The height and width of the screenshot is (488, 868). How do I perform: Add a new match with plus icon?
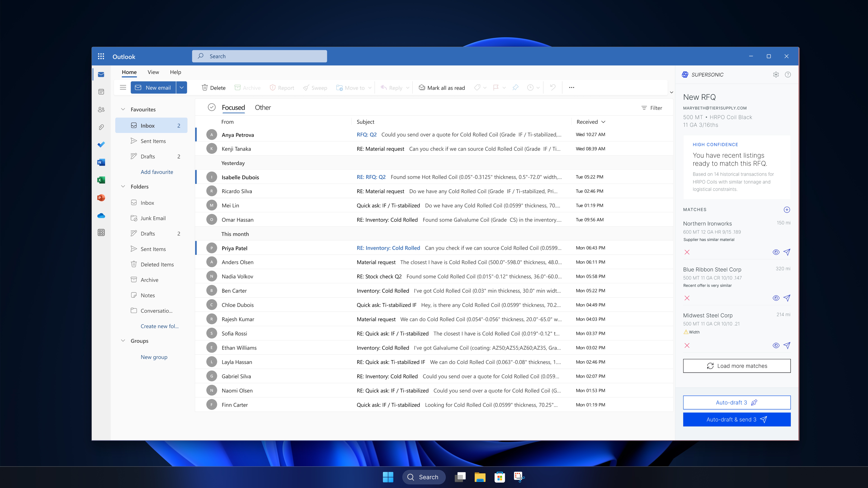787,210
